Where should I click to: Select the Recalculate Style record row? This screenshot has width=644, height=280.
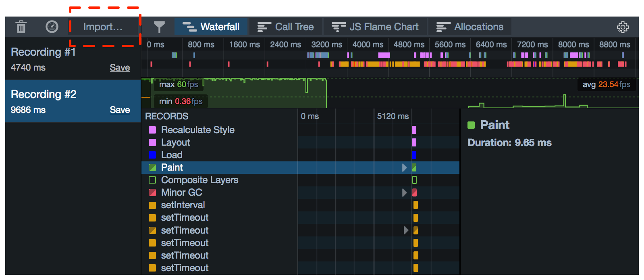point(197,130)
